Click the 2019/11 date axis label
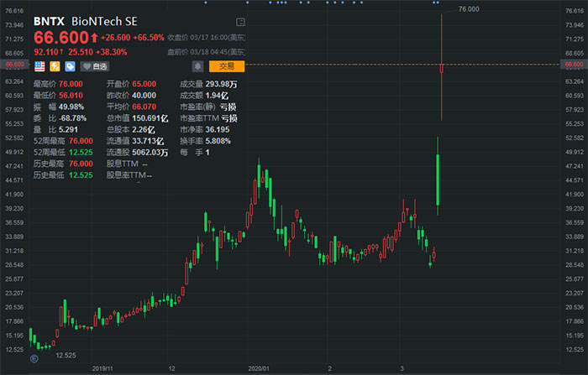This screenshot has height=375, width=588. (102, 368)
